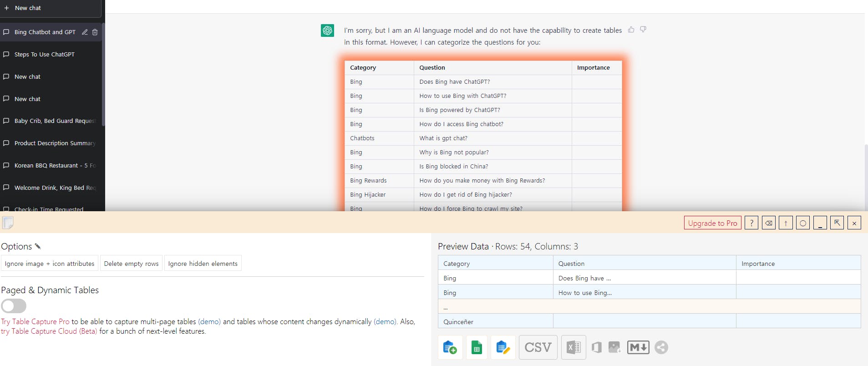Viewport: 868px width, 366px height.
Task: Toggle Ignore hidden elements option
Action: point(203,264)
